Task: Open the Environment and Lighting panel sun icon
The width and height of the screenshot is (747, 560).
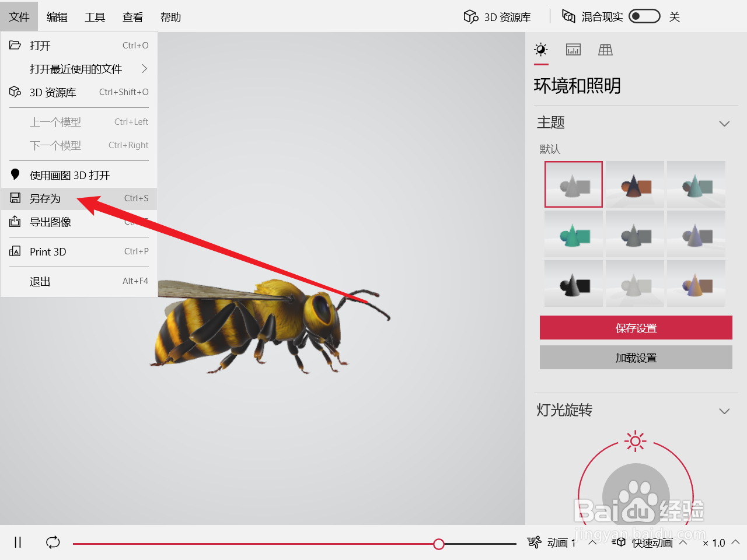Action: pos(540,50)
